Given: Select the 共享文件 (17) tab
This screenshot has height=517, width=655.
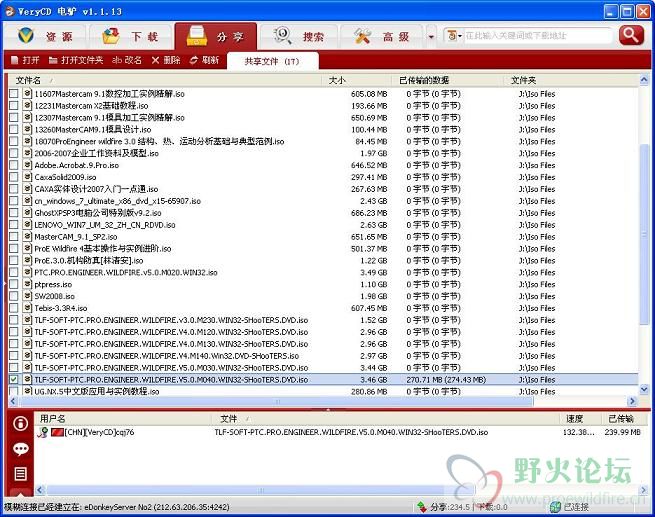Looking at the screenshot, I should 272,61.
